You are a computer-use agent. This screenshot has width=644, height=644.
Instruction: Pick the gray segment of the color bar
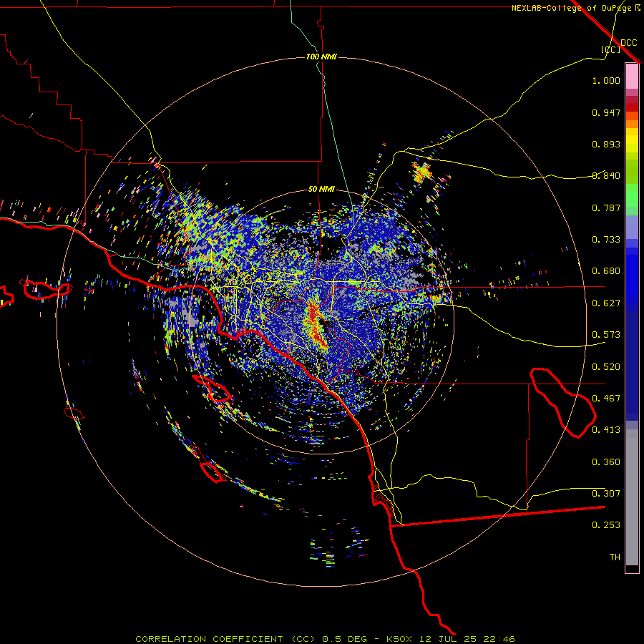(632, 497)
